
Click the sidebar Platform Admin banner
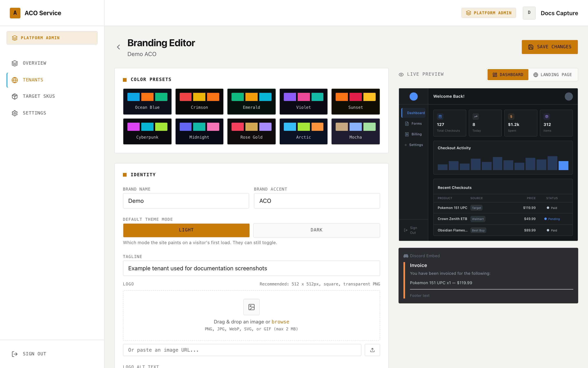point(52,38)
